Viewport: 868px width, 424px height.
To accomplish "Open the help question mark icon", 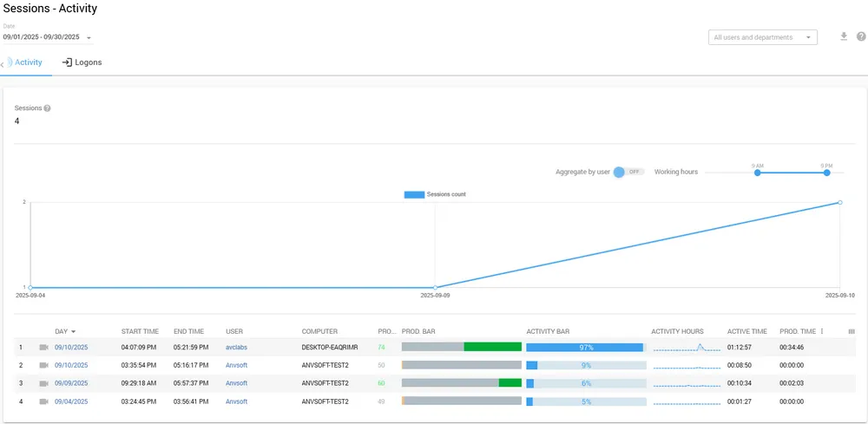I will click(x=861, y=37).
